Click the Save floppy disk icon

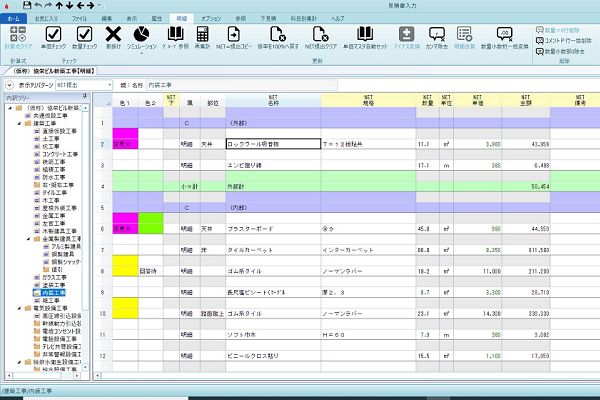click(x=27, y=5)
